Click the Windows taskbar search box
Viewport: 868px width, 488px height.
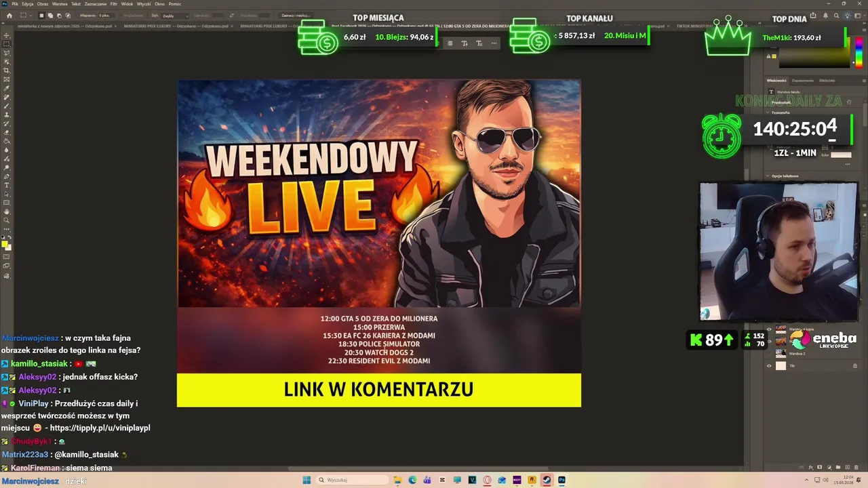point(351,480)
